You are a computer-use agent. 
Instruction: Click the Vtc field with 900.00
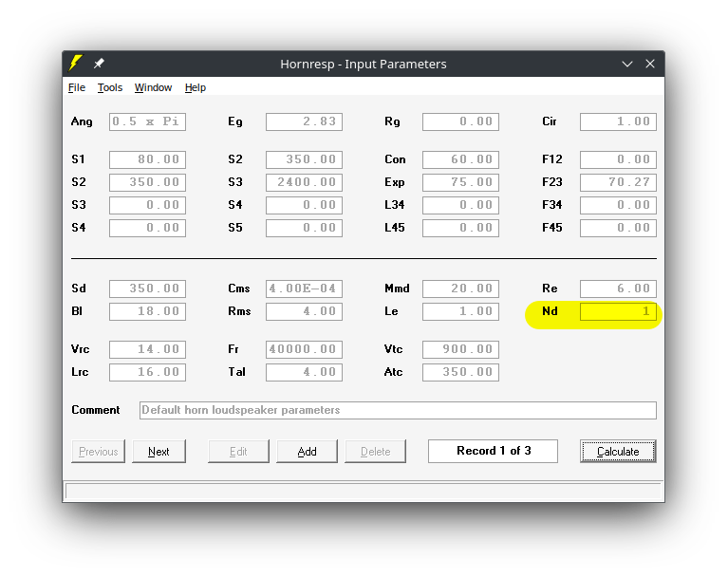click(460, 349)
